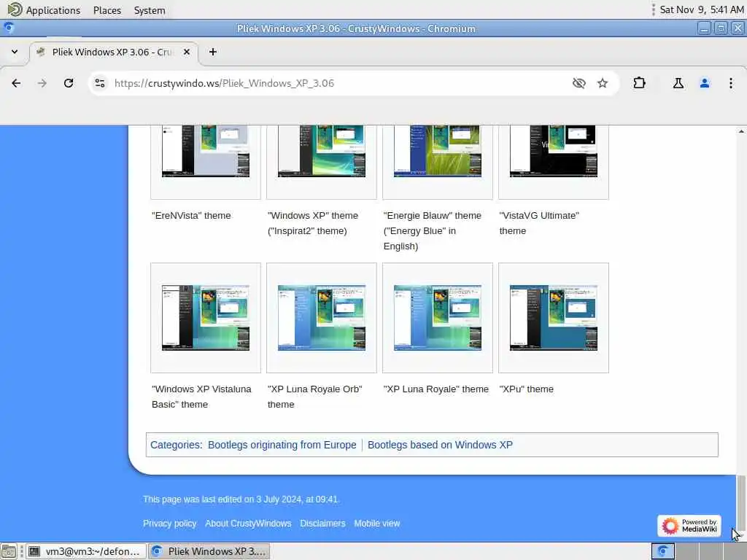Open the Extensions puzzle icon
Image resolution: width=747 pixels, height=560 pixels.
click(639, 83)
